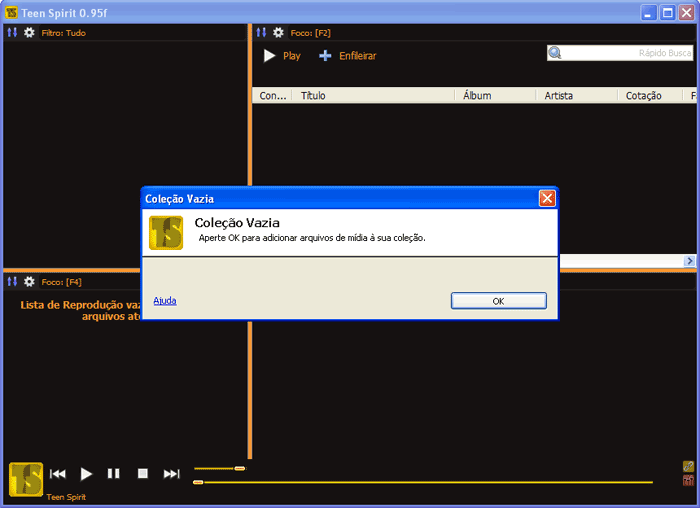
Task: Click the volume slider handle
Action: [x=240, y=468]
